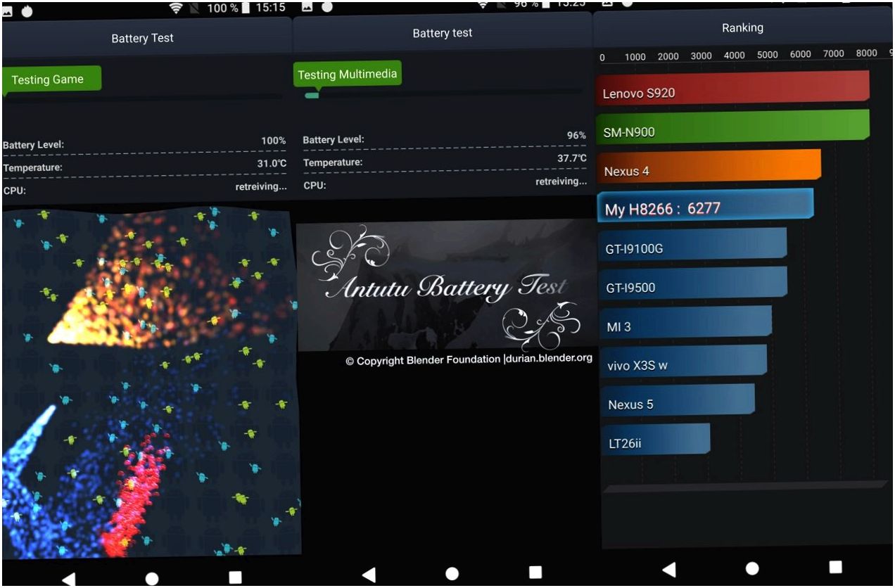This screenshot has width=895, height=588.
Task: Select the MI 3 ranking bar
Action: 685,323
